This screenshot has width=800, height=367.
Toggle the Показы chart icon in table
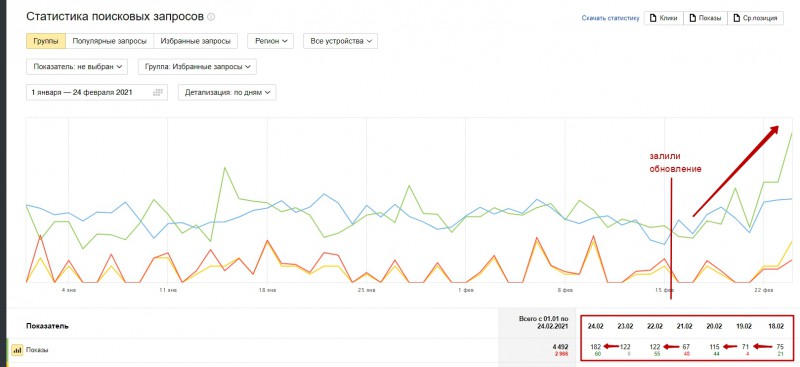point(16,350)
